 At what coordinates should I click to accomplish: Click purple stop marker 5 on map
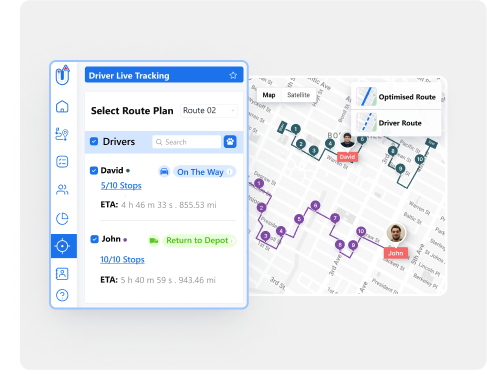click(299, 219)
